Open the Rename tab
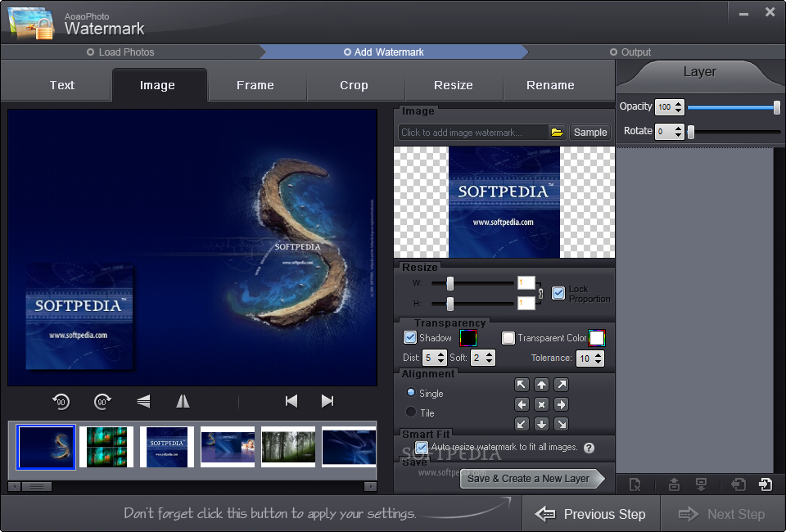786x532 pixels. pyautogui.click(x=550, y=85)
